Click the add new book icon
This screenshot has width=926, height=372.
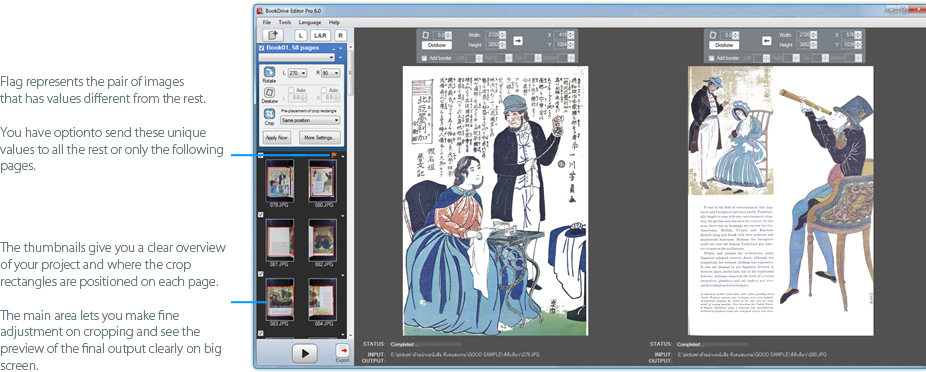click(272, 35)
